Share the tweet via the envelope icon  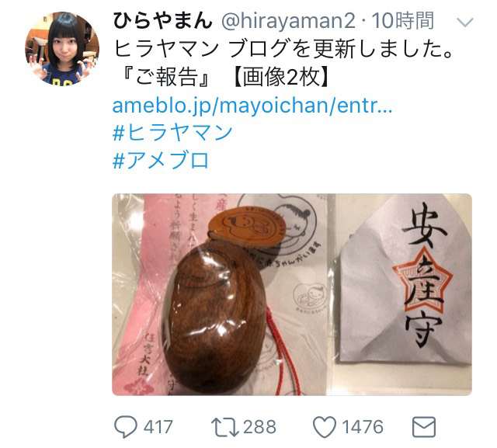[x=424, y=427]
